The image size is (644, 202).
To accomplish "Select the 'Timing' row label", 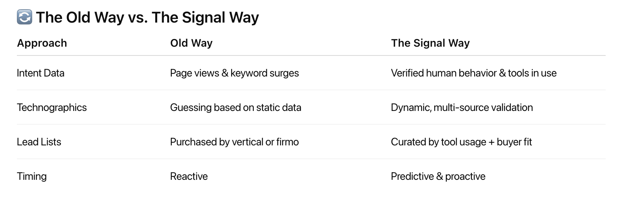I will (x=32, y=176).
